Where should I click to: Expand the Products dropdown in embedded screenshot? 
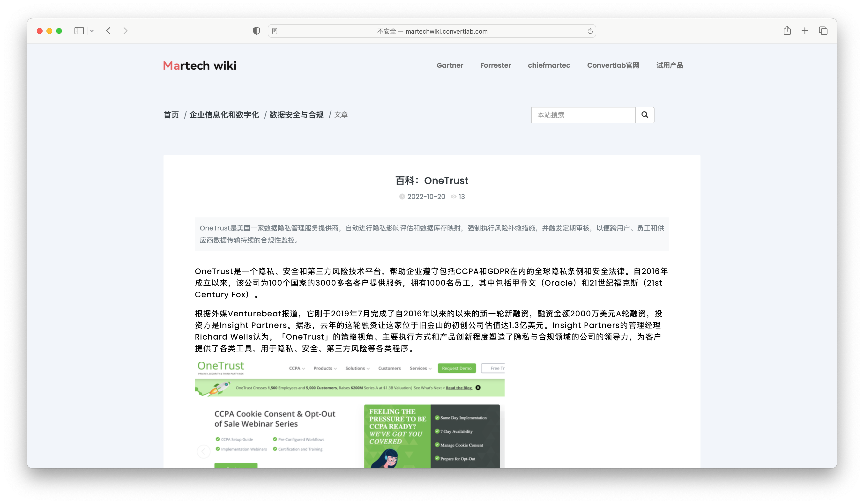click(325, 368)
